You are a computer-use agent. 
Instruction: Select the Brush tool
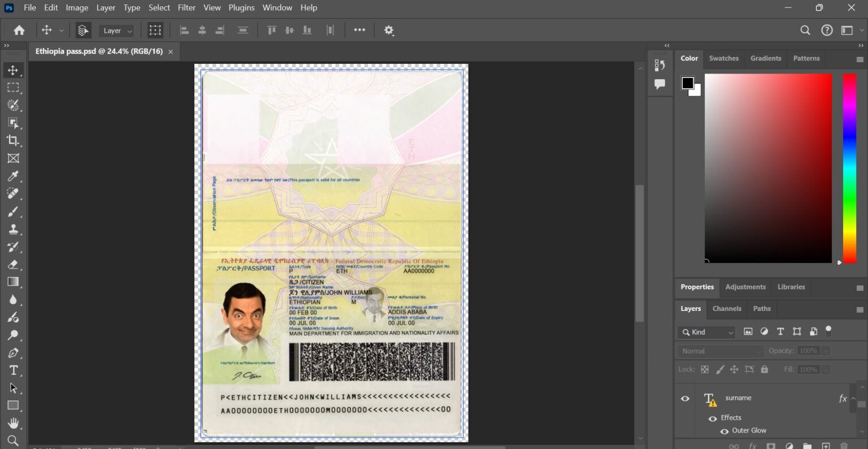click(x=13, y=211)
